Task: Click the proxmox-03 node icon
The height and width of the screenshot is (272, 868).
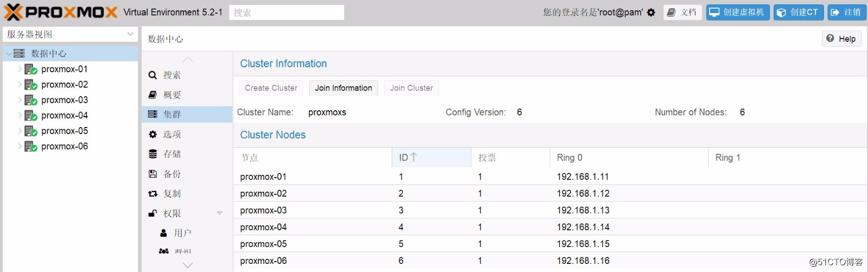Action: (x=31, y=100)
